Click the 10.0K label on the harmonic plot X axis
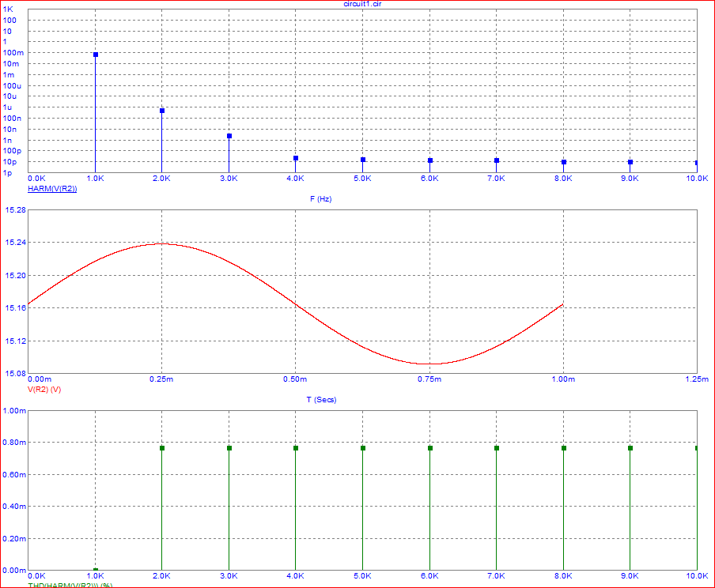This screenshot has height=588, width=715. click(x=698, y=179)
